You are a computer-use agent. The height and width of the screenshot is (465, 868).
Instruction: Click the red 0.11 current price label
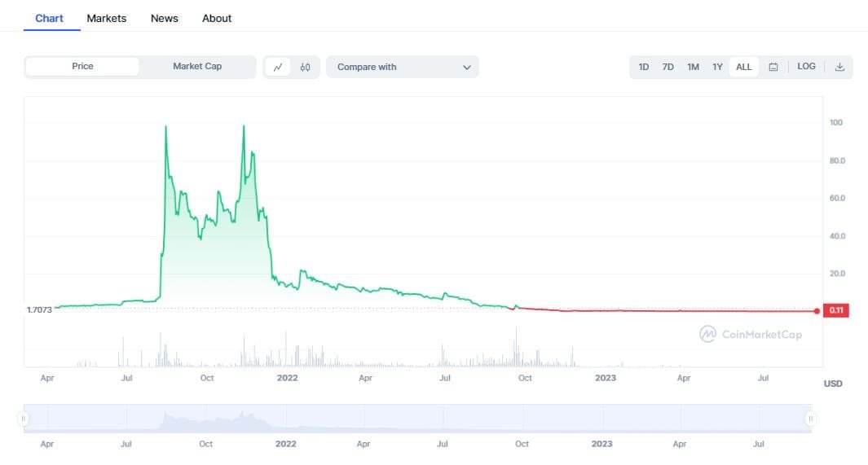pyautogui.click(x=837, y=310)
